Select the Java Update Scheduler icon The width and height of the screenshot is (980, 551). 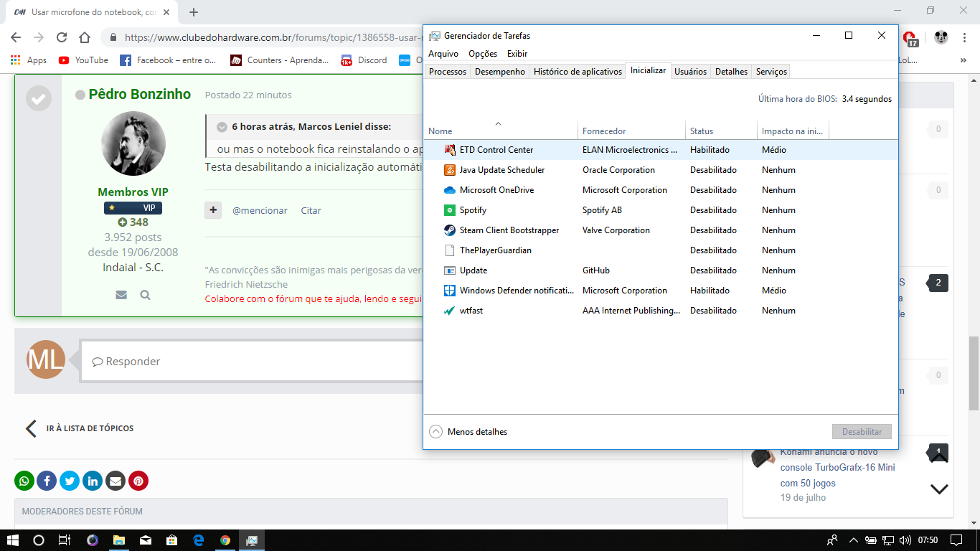click(x=450, y=170)
